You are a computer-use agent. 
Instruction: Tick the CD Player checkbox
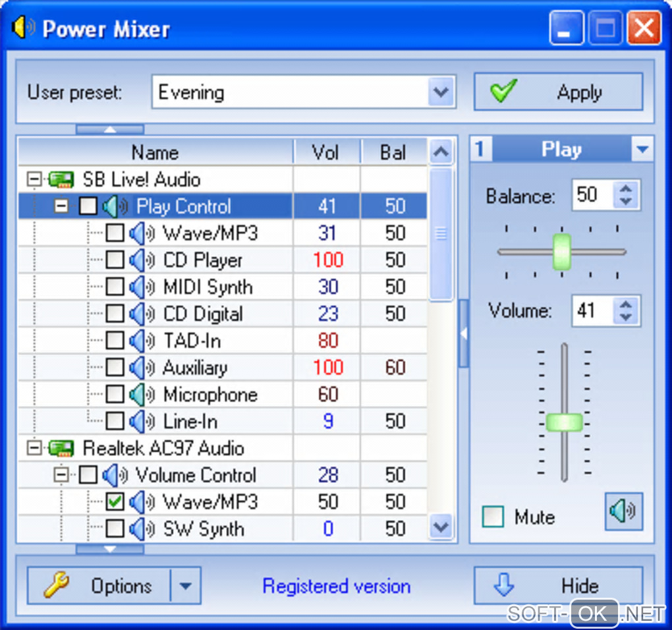(115, 260)
